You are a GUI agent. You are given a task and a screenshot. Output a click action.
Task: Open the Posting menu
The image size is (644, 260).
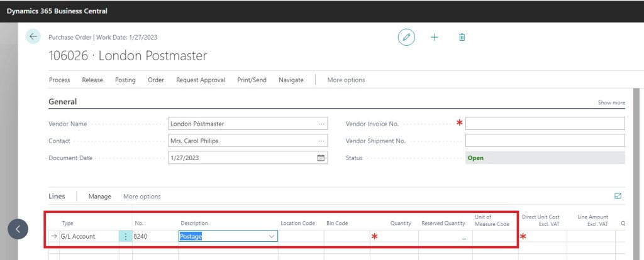tap(125, 80)
